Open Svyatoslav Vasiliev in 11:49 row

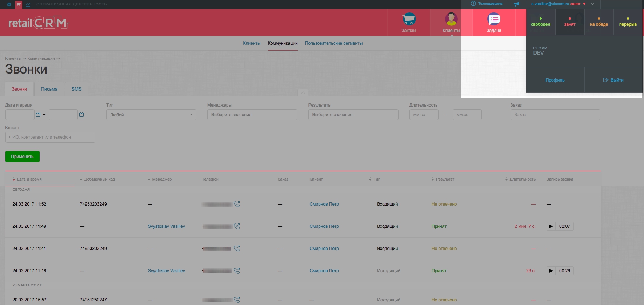[167, 226]
